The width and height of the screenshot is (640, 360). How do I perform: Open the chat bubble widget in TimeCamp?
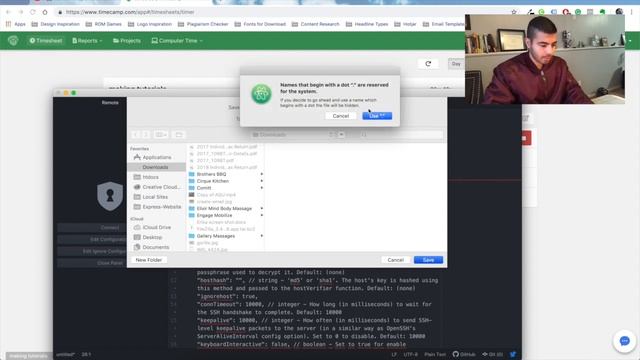point(624,341)
